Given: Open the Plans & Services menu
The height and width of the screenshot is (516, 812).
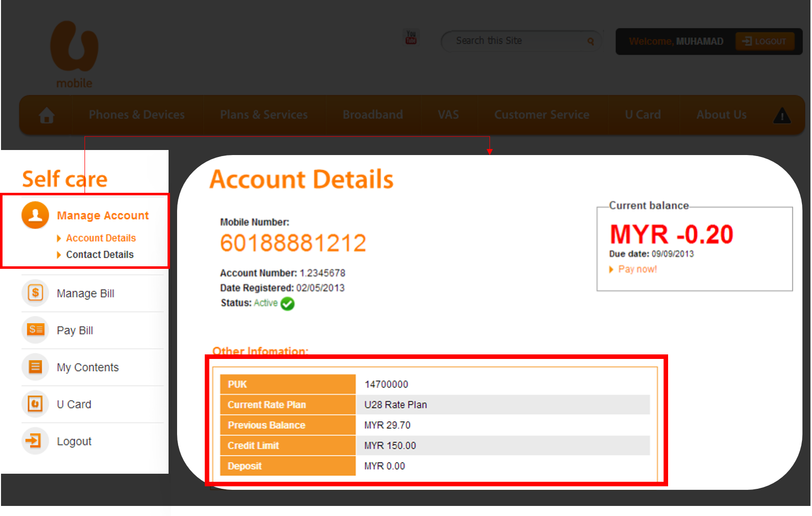Looking at the screenshot, I should coord(264,115).
